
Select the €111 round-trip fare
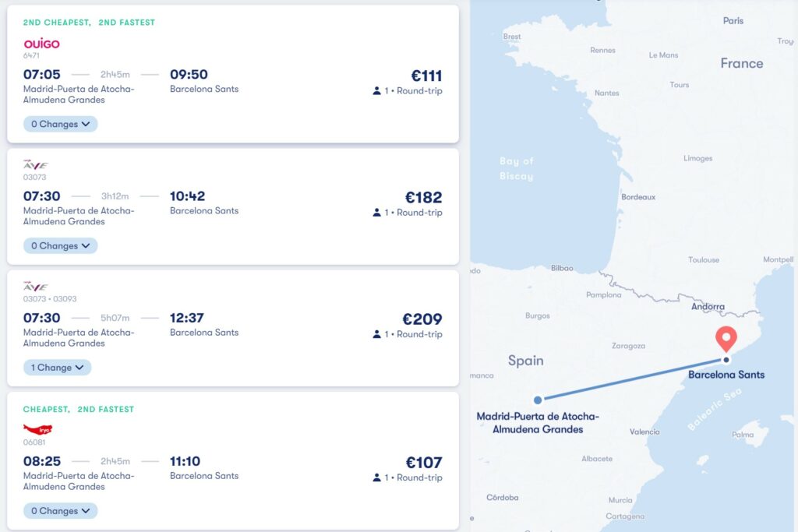click(x=426, y=76)
